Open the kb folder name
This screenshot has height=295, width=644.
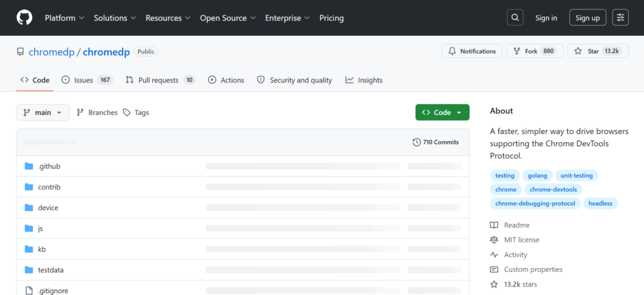[42, 249]
